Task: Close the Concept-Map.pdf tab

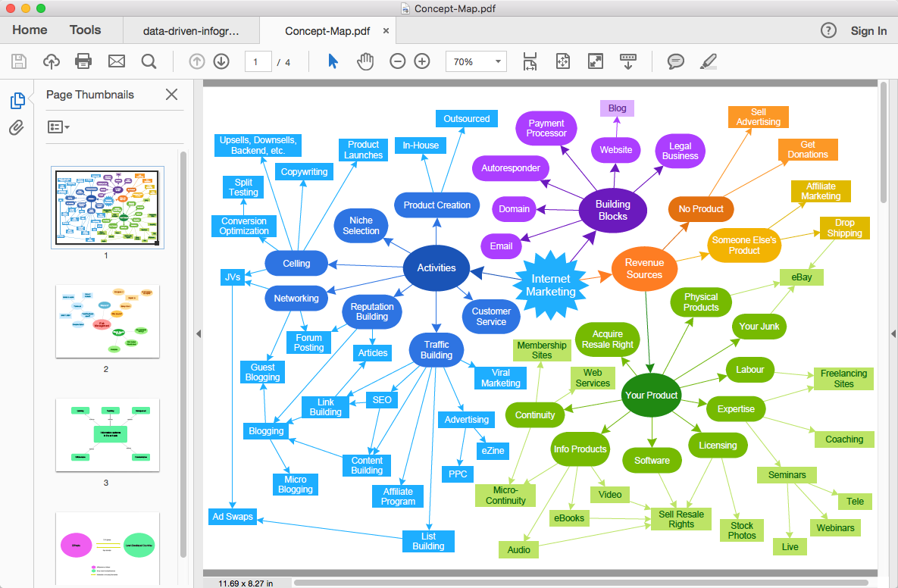Action: (386, 31)
